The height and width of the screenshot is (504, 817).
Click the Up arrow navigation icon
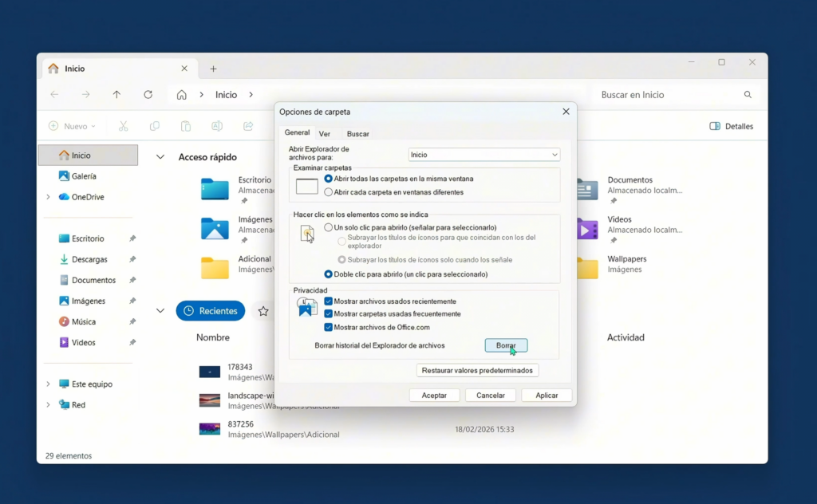[x=116, y=95]
